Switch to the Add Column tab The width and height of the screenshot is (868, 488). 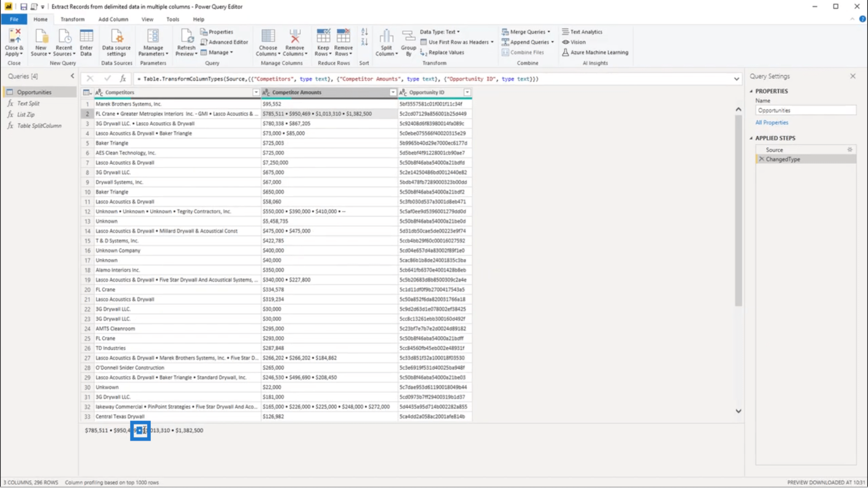(113, 19)
